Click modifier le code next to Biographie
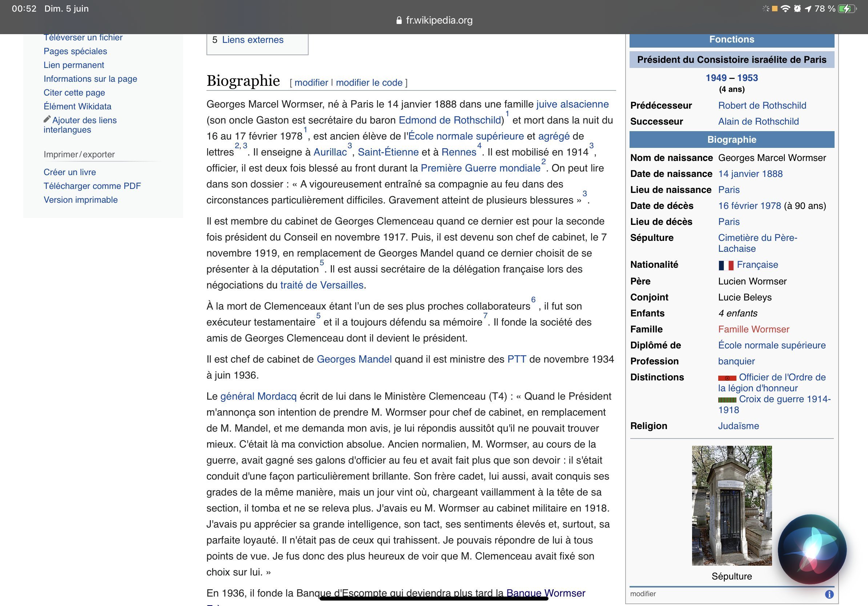 point(369,82)
